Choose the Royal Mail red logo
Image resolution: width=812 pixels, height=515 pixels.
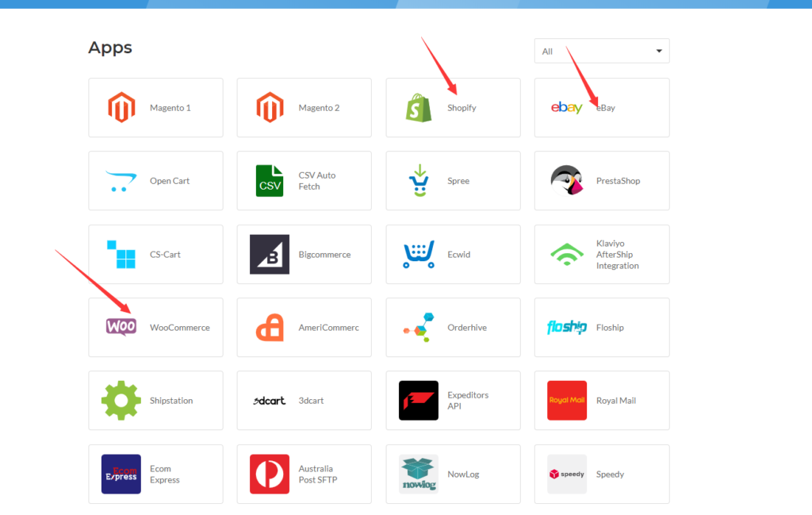(567, 401)
